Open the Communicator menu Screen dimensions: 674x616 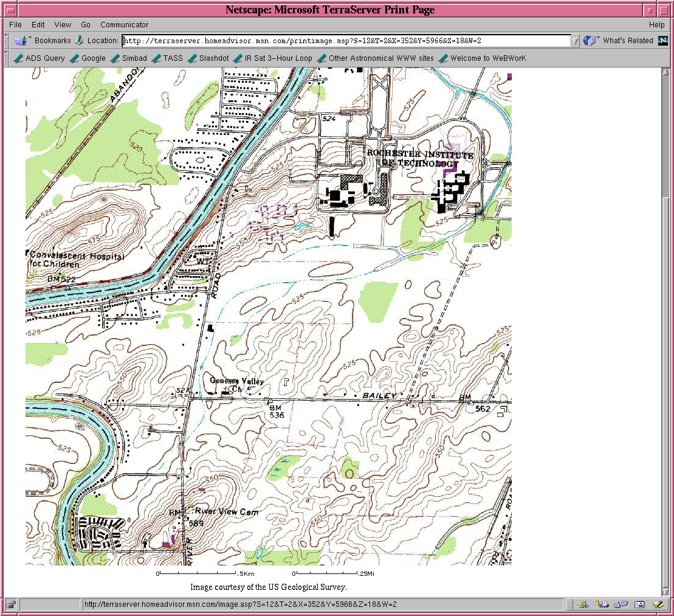point(124,25)
